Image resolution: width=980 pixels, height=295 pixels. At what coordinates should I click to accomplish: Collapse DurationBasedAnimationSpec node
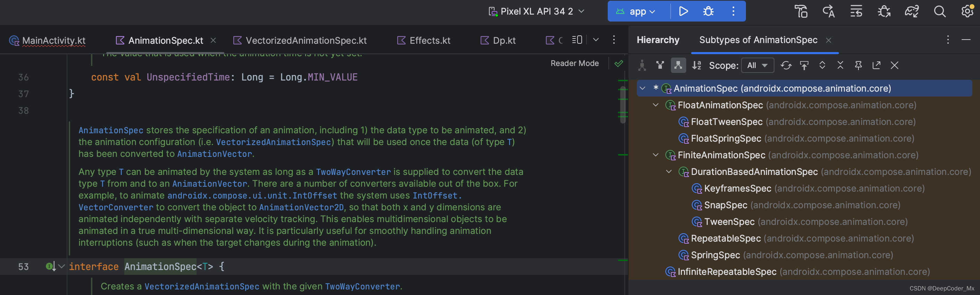tap(669, 172)
